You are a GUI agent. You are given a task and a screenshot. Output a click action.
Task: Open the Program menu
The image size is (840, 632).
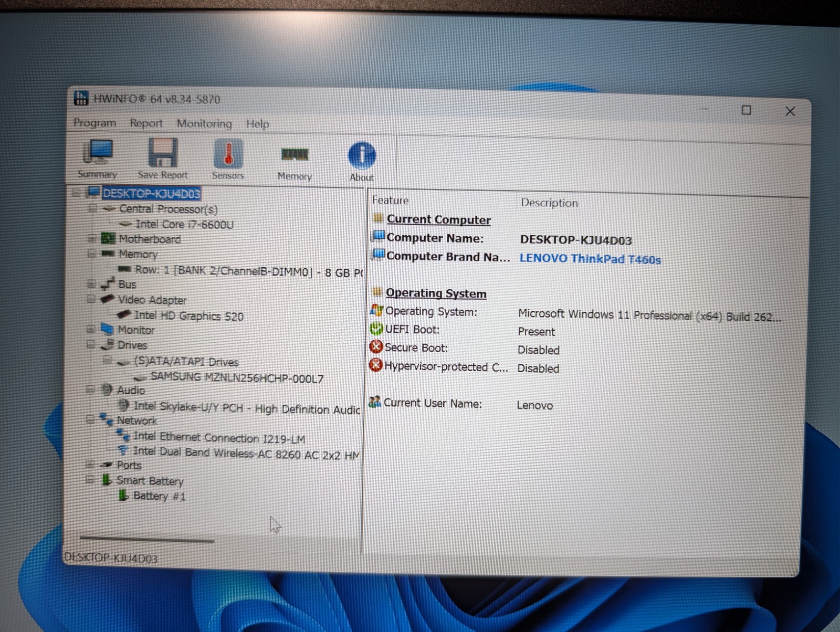94,122
